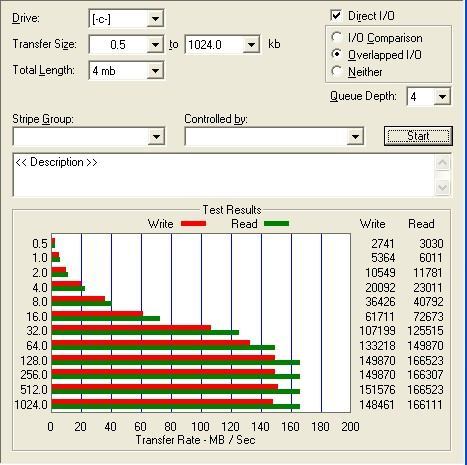Click the Description scrollbar up arrow

(x=442, y=163)
